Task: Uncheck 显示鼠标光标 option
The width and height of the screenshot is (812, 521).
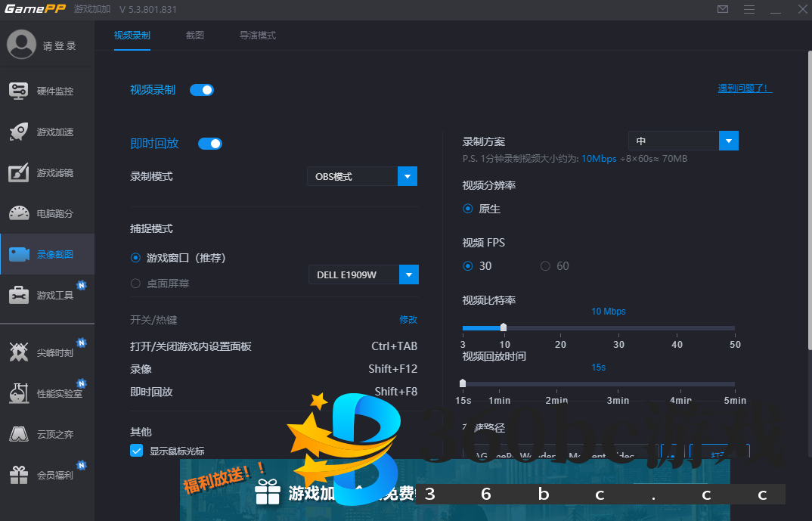Action: click(137, 450)
